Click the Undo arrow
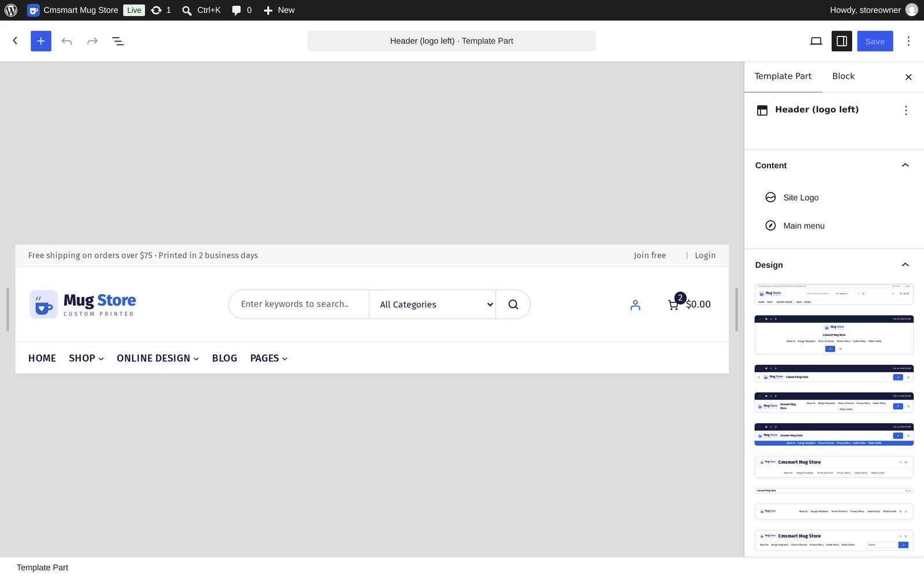 pyautogui.click(x=67, y=41)
